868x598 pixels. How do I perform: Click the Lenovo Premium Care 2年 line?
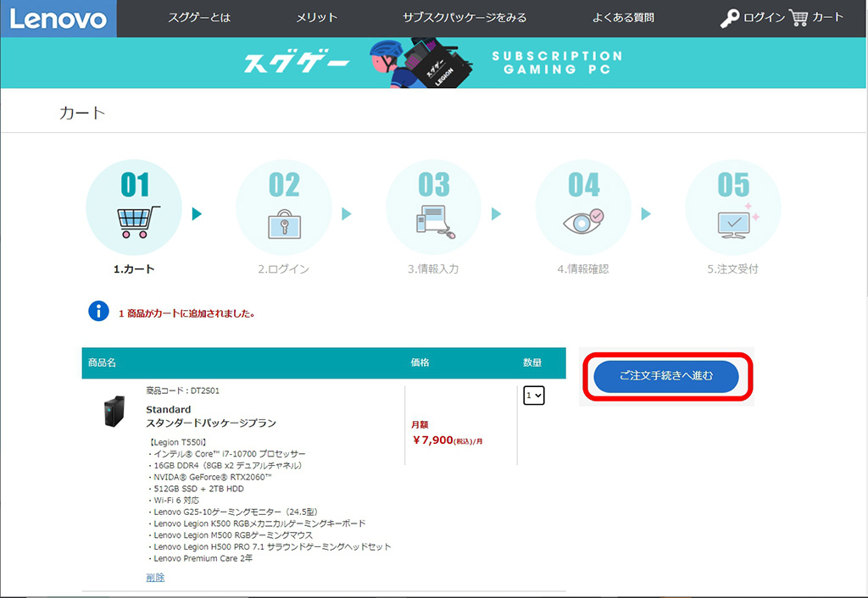(201, 558)
